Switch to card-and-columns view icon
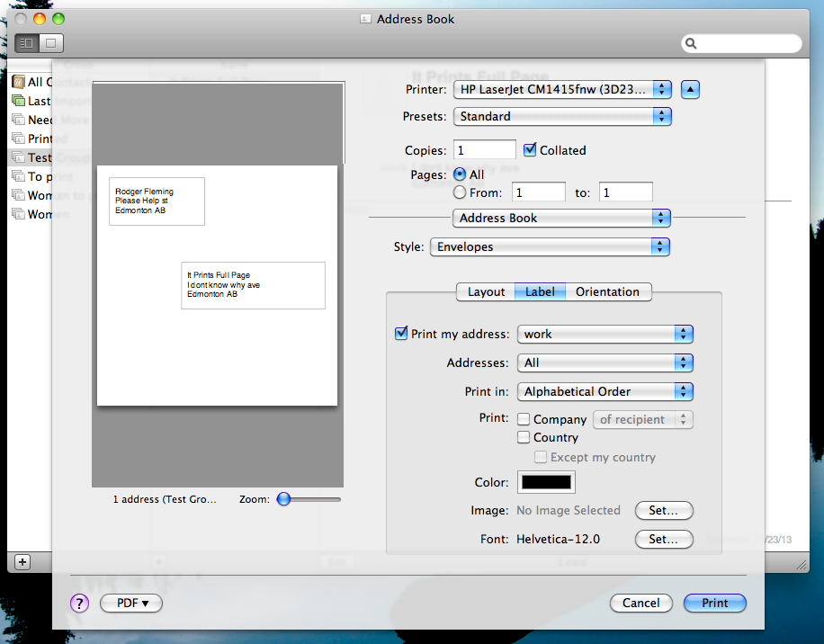Image resolution: width=824 pixels, height=644 pixels. coord(27,42)
